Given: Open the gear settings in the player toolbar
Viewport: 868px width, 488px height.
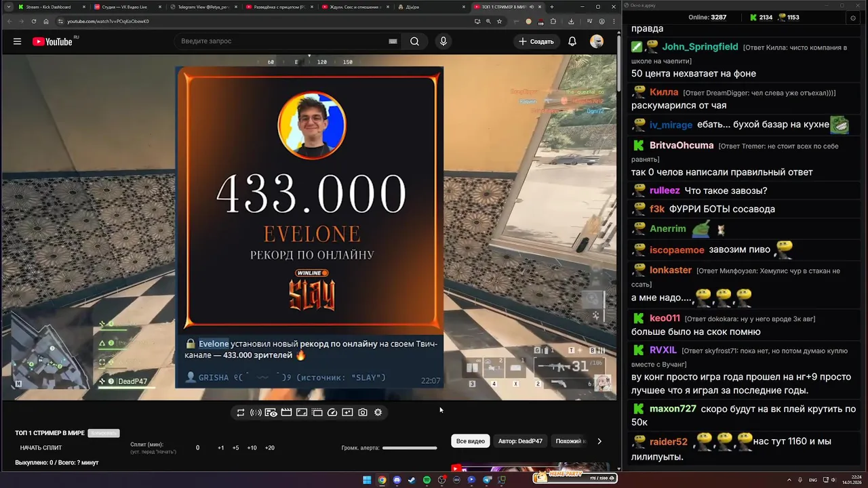Looking at the screenshot, I should 378,412.
